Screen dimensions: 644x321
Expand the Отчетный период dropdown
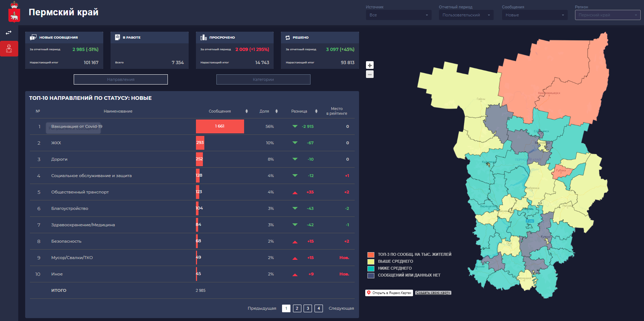(x=466, y=15)
